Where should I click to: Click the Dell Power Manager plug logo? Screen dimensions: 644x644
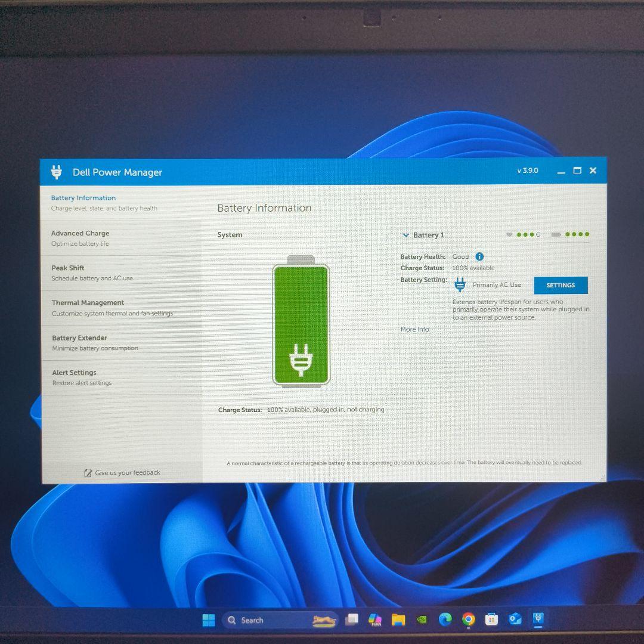tap(57, 172)
